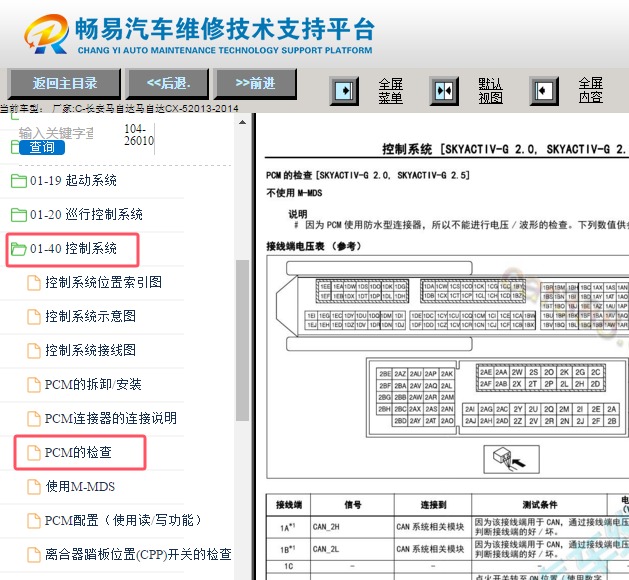Click the sidebar scroll-up arrow
Viewport: 629px width, 580px height.
point(242,122)
